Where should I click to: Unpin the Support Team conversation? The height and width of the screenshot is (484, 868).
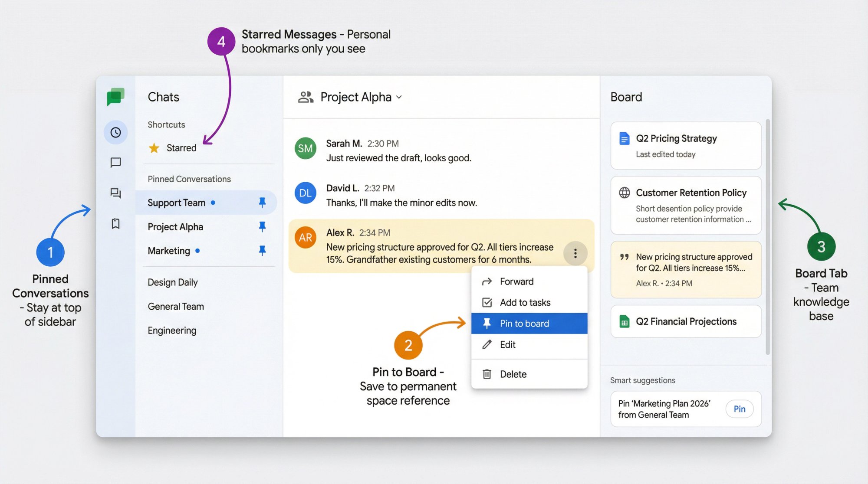[262, 202]
